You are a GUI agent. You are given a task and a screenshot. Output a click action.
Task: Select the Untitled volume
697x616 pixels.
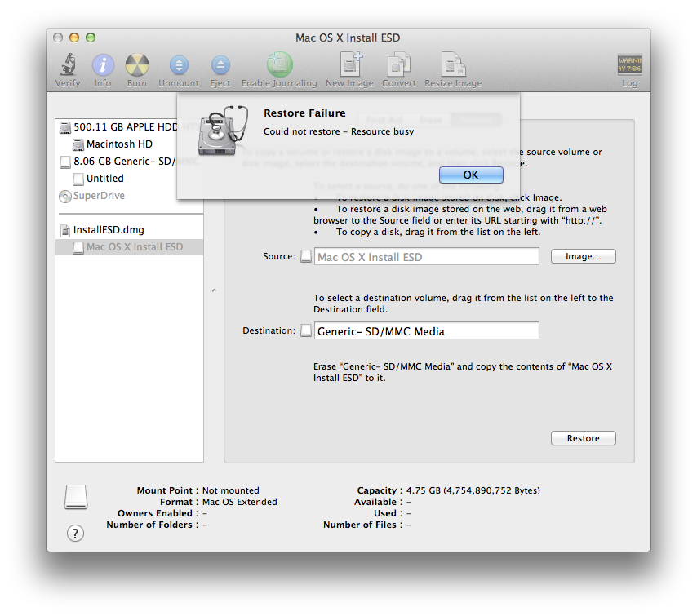click(x=98, y=179)
